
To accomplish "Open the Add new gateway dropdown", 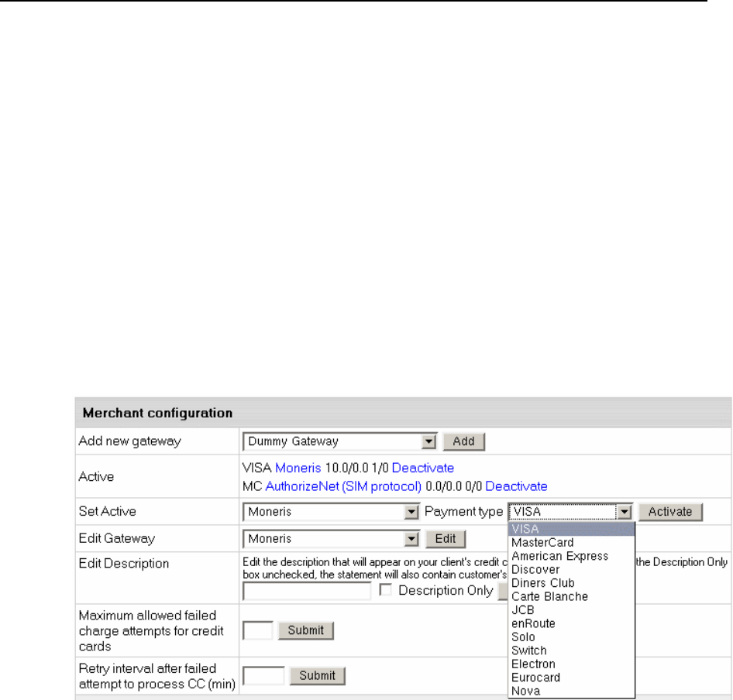I will [x=340, y=441].
